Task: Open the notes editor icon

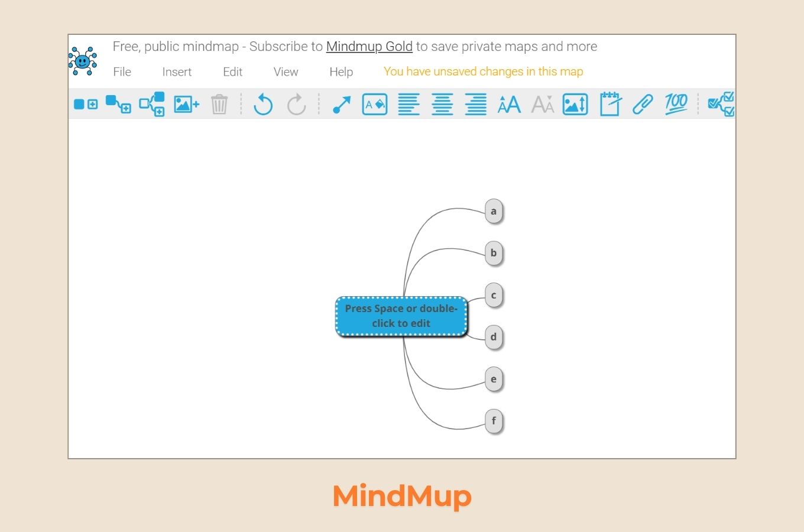Action: [610, 104]
